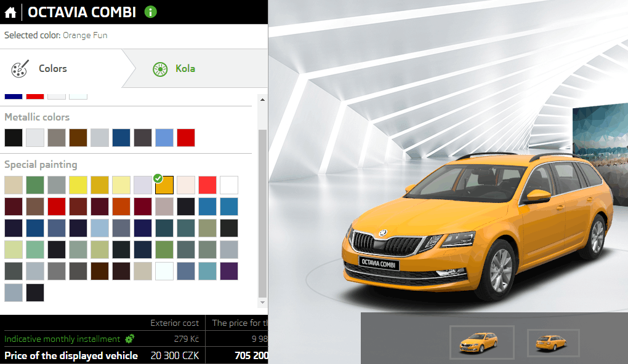This screenshot has height=364, width=628.
Task: Open Indicative monthly installment link
Action: pos(62,339)
